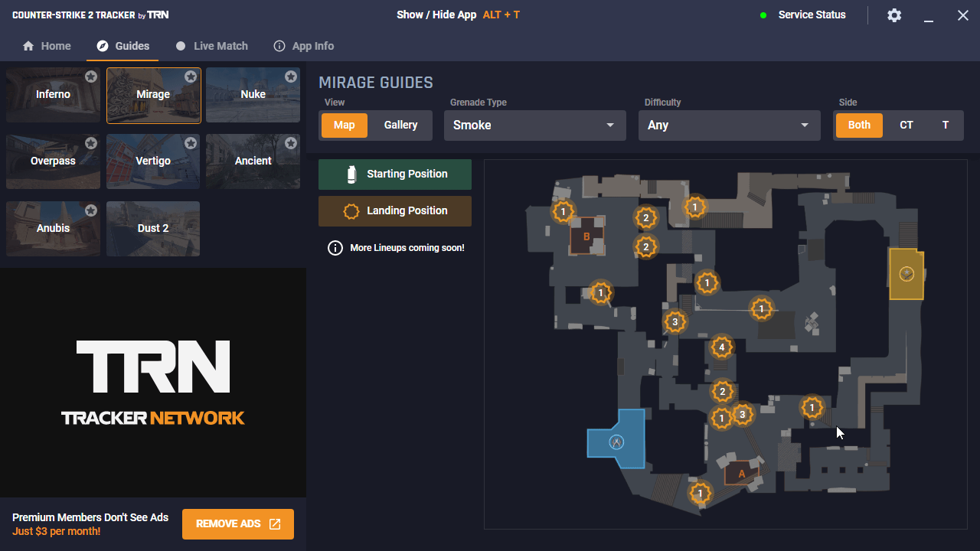Click the house icon beside Home
This screenshot has height=551, width=980.
click(28, 46)
